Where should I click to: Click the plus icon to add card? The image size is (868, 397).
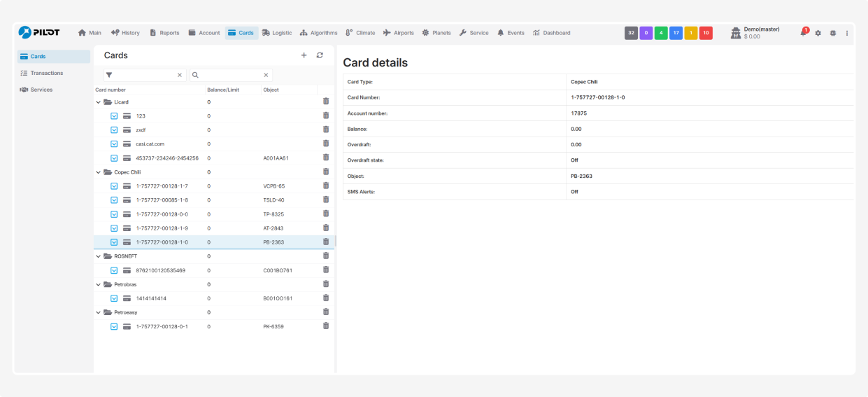tap(304, 55)
